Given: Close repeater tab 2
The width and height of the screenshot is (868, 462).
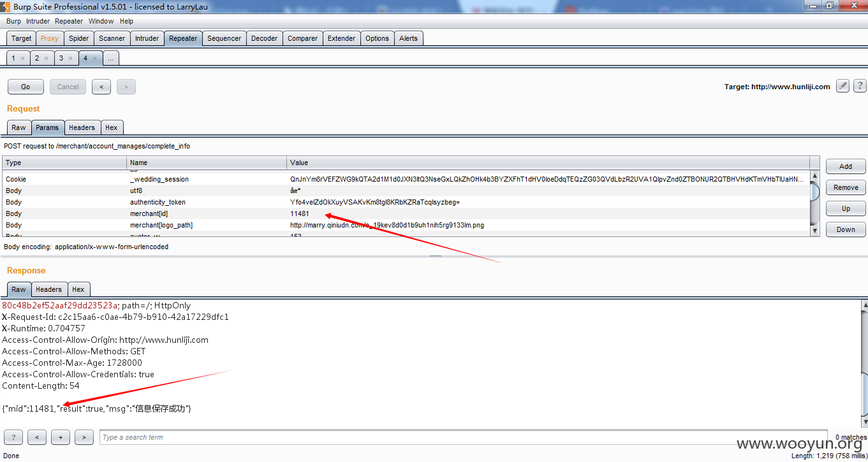Looking at the screenshot, I should (46, 58).
